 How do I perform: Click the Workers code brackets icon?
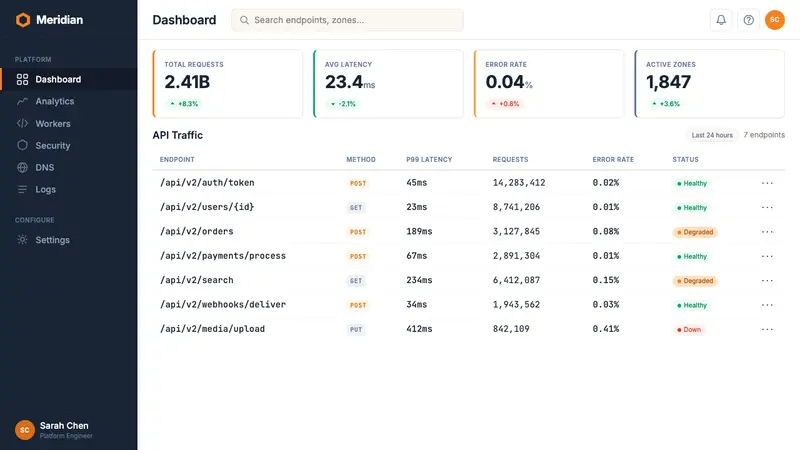pos(22,123)
